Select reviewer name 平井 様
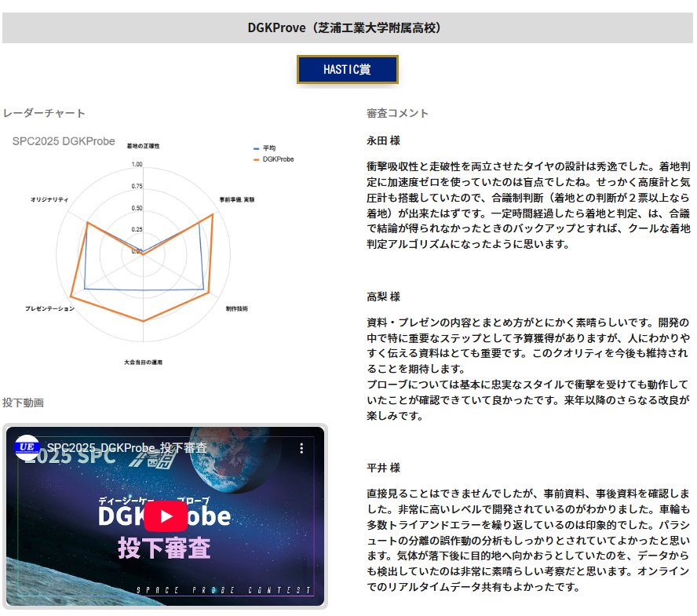Screen dimensions: 697x616 (x=383, y=468)
